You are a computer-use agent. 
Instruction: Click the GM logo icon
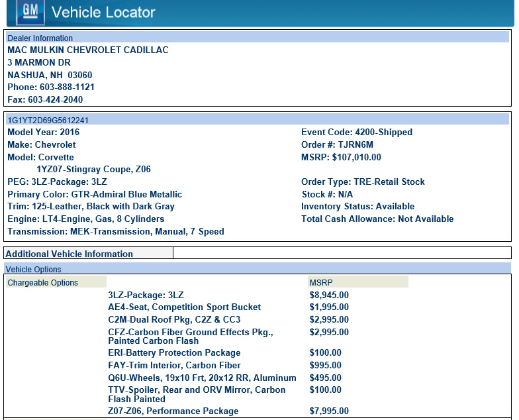(30, 12)
